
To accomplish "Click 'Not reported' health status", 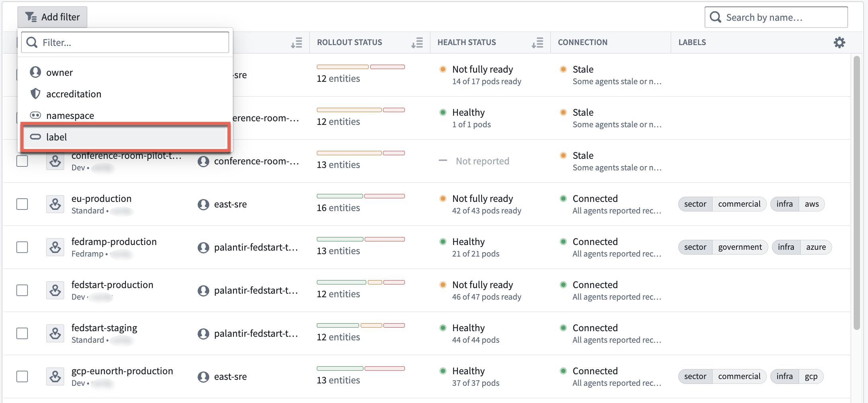I will [x=482, y=161].
